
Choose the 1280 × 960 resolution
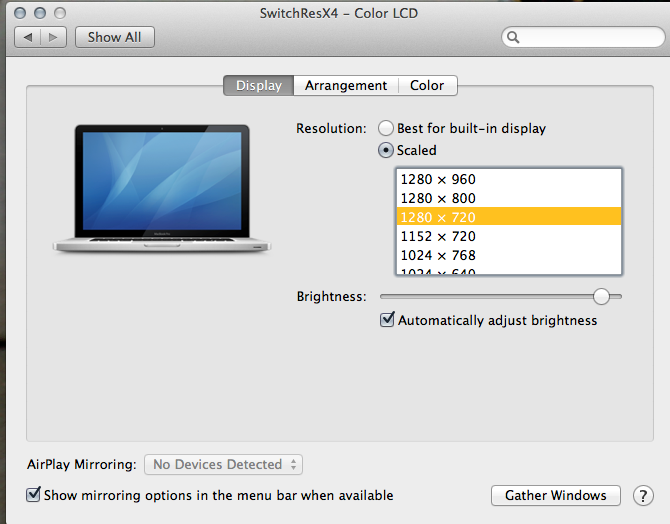pos(509,179)
